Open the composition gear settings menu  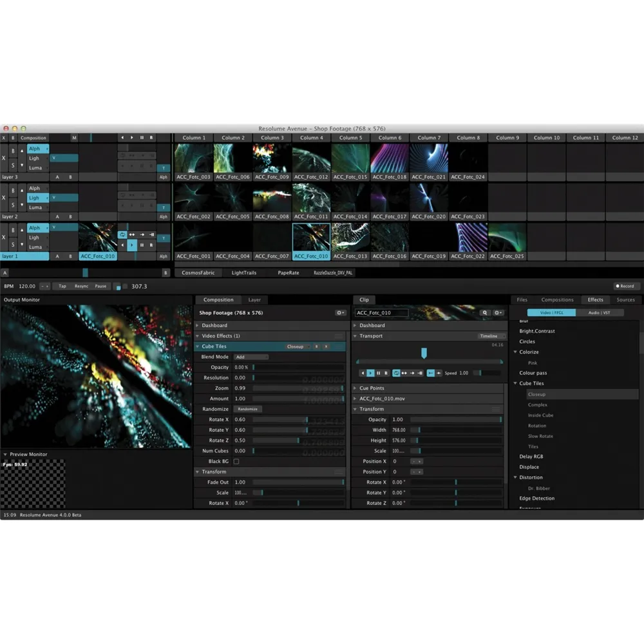(340, 313)
